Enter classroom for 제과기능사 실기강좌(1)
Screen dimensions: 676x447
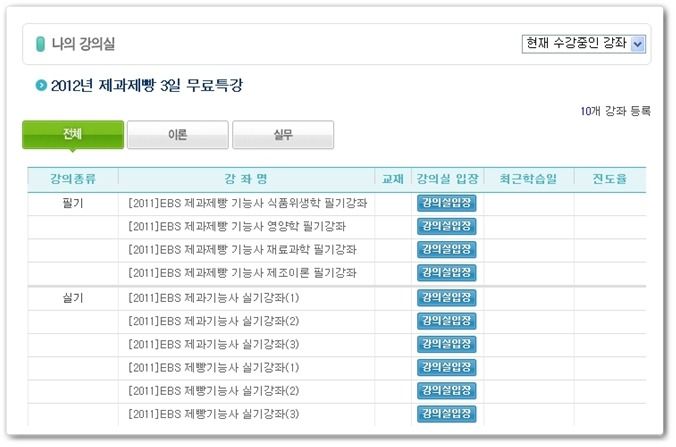click(447, 297)
